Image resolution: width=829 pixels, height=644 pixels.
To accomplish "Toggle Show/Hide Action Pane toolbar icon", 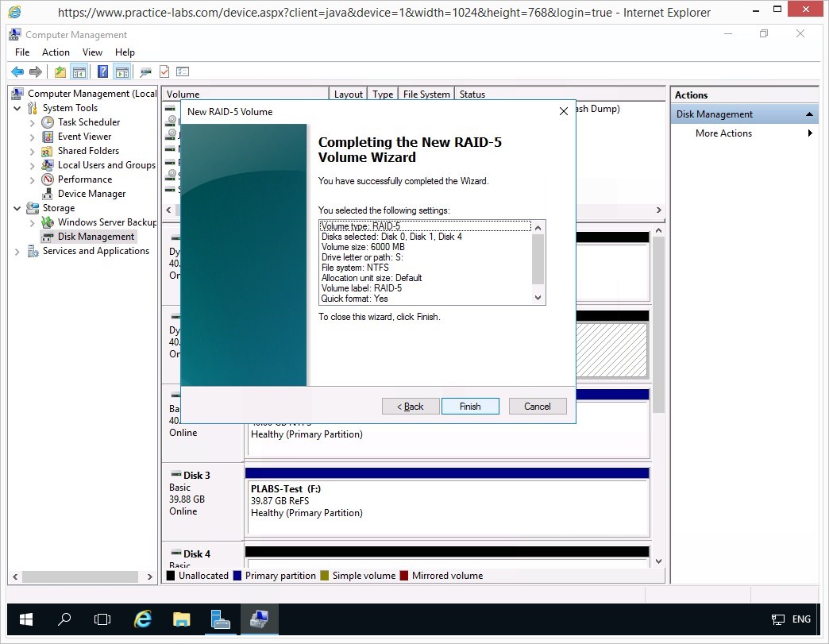I will [x=121, y=71].
